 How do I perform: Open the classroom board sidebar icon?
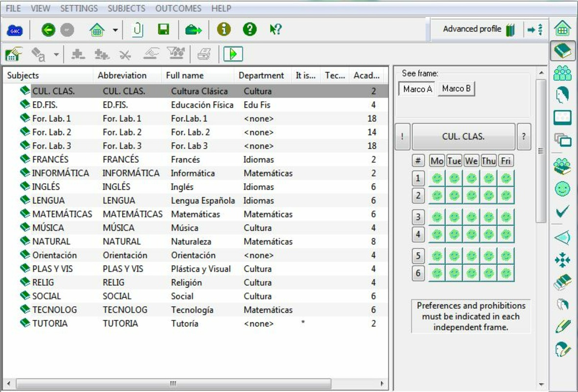click(x=562, y=118)
